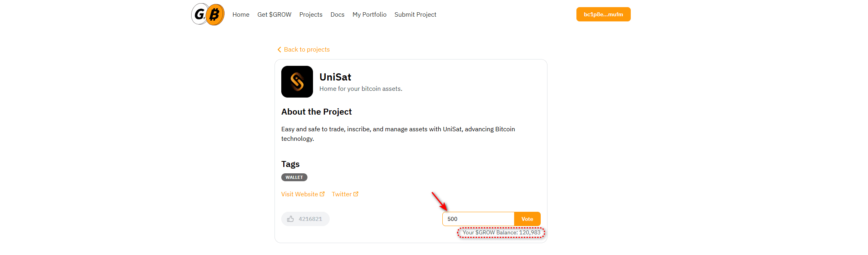Go to the Home page
Screen dimensions: 868x255
(241, 15)
